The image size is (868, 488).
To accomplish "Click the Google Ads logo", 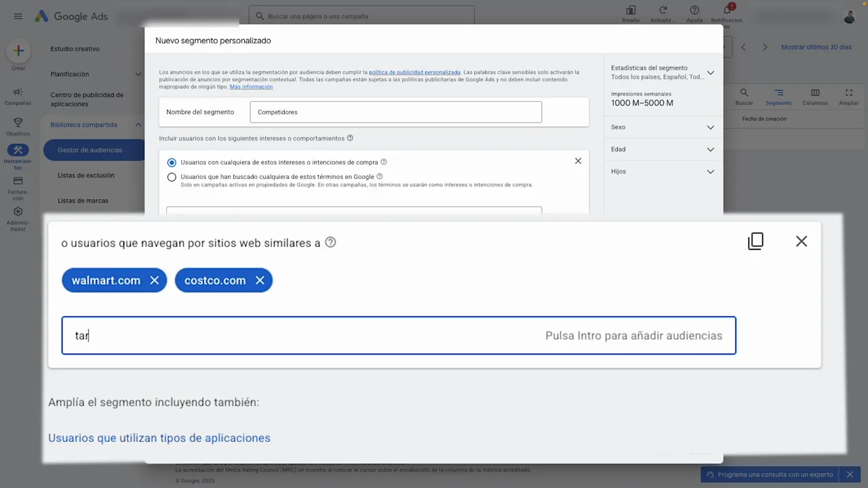I will (72, 16).
